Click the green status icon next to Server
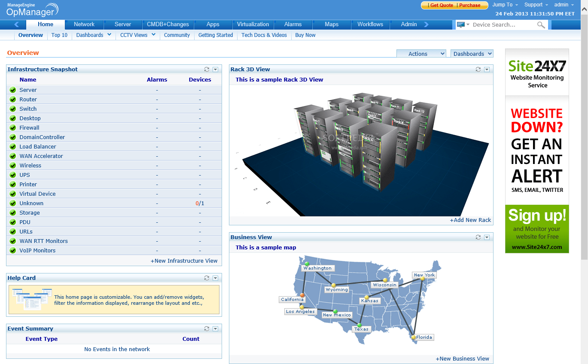Screen dimensions: 588x364 [x=12, y=90]
